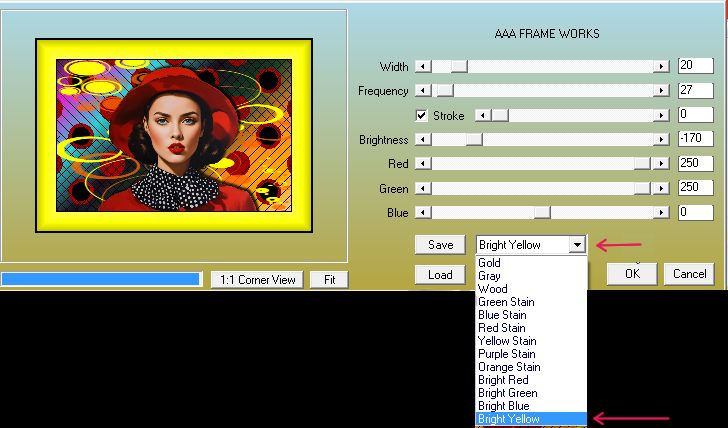Click the Brightness value field showing -170
Image resolution: width=728 pixels, height=428 pixels.
[696, 138]
